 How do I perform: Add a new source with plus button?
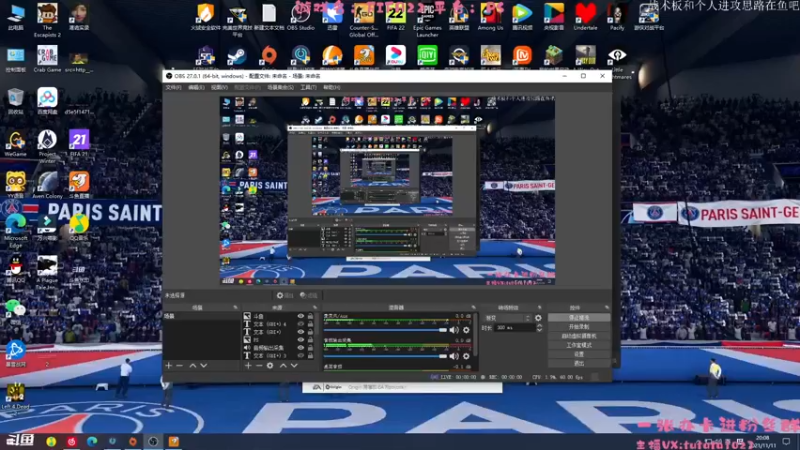pyautogui.click(x=248, y=365)
